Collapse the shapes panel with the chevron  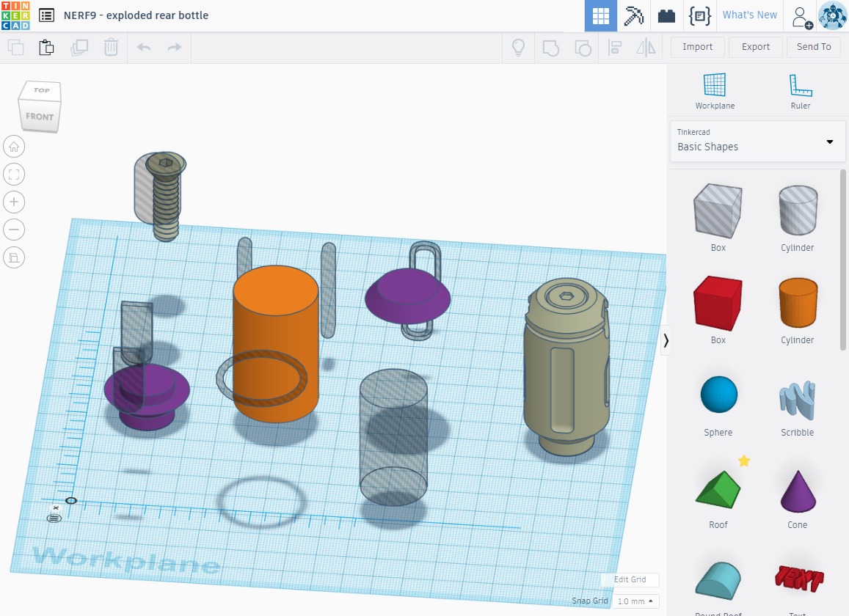tap(666, 340)
